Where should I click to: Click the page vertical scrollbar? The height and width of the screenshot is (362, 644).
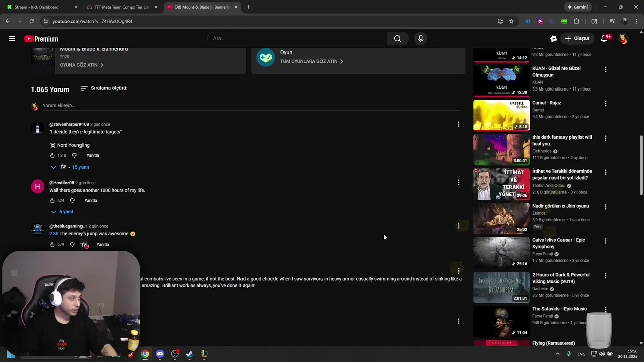641,165
